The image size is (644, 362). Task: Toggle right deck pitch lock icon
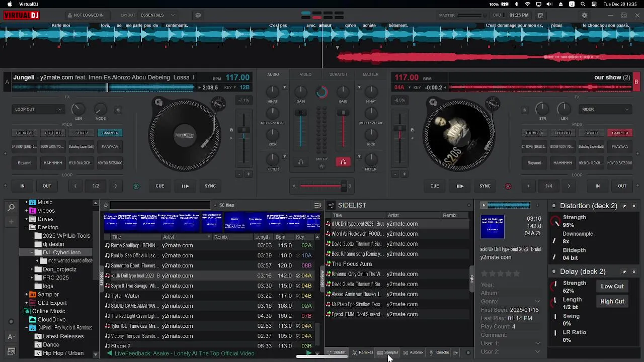[x=412, y=130]
